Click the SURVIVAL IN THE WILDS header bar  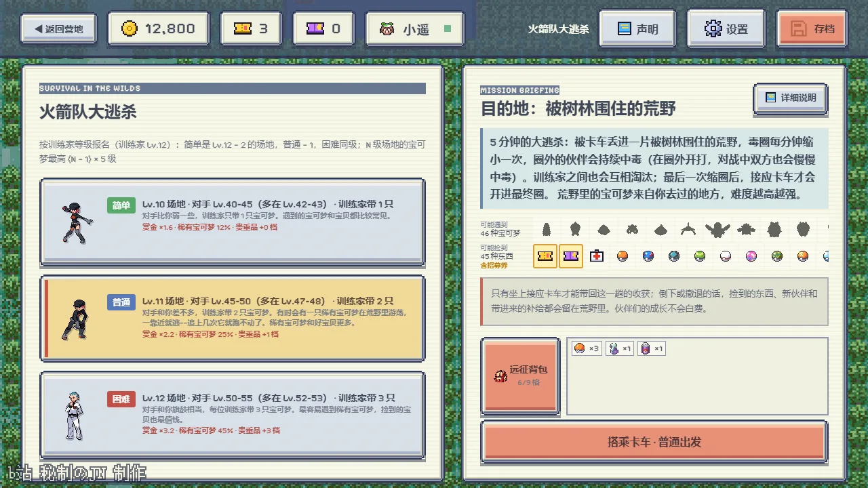pyautogui.click(x=233, y=88)
